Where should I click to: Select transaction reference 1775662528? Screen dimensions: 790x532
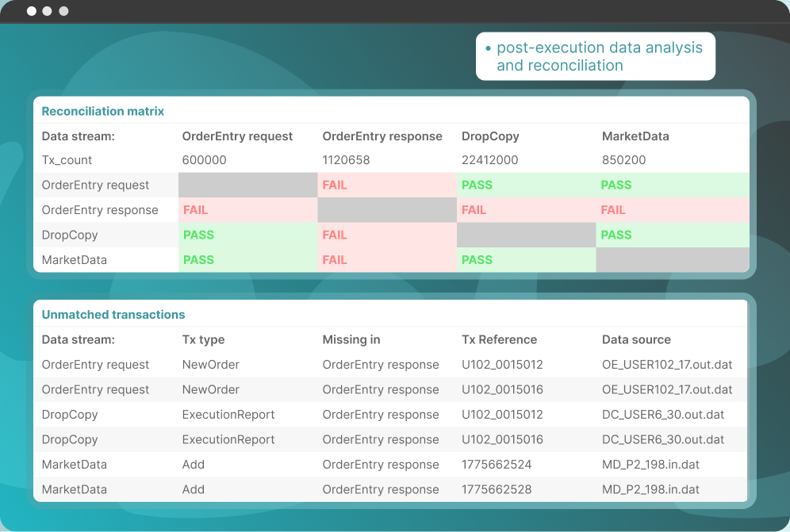point(497,489)
